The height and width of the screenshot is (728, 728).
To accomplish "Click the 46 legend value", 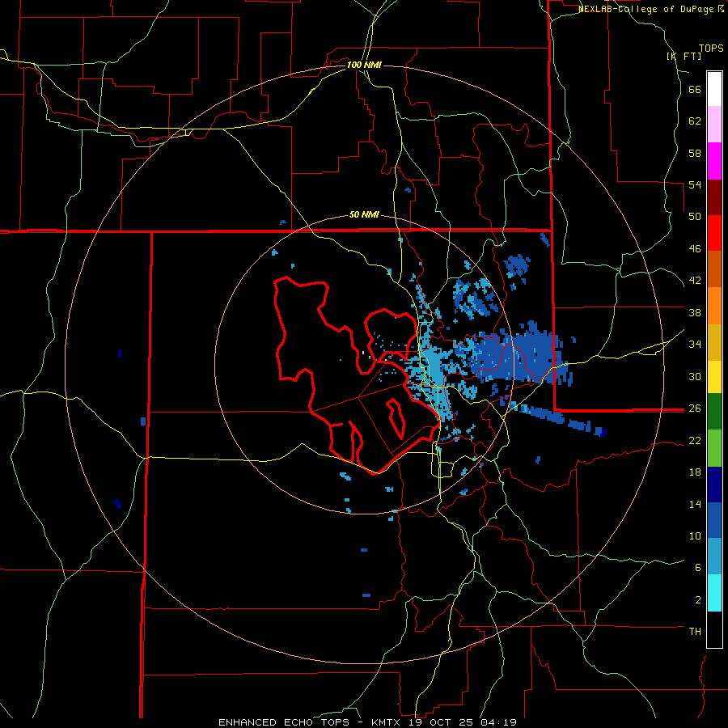I will (x=695, y=249).
